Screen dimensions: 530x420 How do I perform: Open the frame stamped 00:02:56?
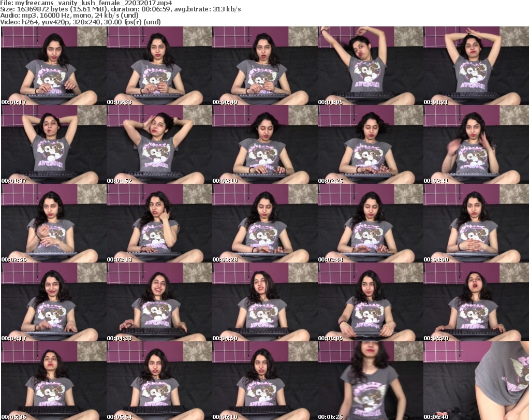tap(54, 224)
